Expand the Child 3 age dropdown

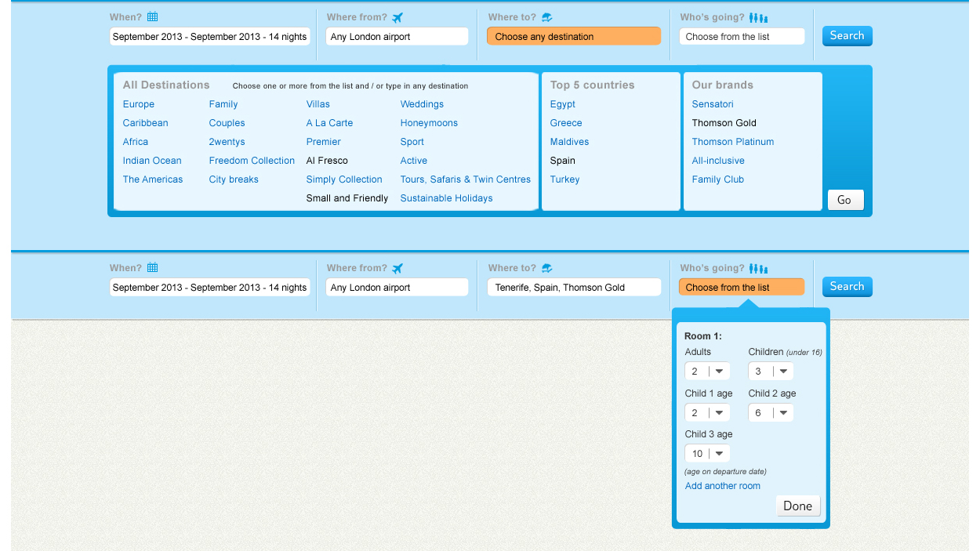coord(707,454)
